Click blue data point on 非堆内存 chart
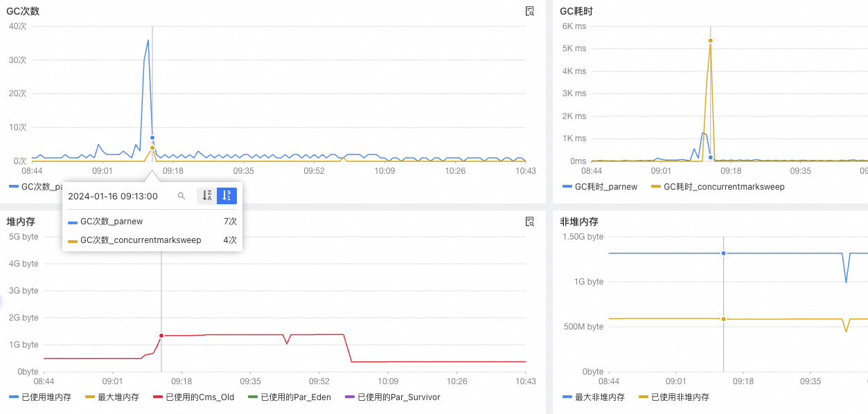 723,253
